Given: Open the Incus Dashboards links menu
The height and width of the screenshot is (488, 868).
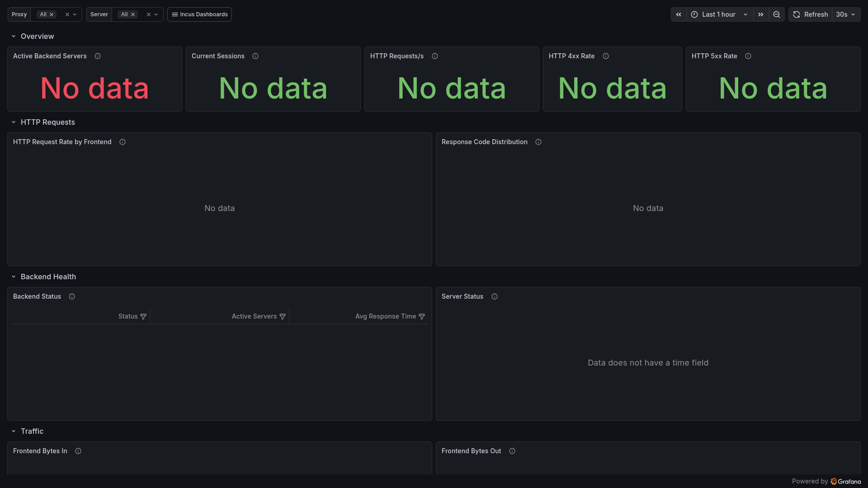Looking at the screenshot, I should (199, 14).
